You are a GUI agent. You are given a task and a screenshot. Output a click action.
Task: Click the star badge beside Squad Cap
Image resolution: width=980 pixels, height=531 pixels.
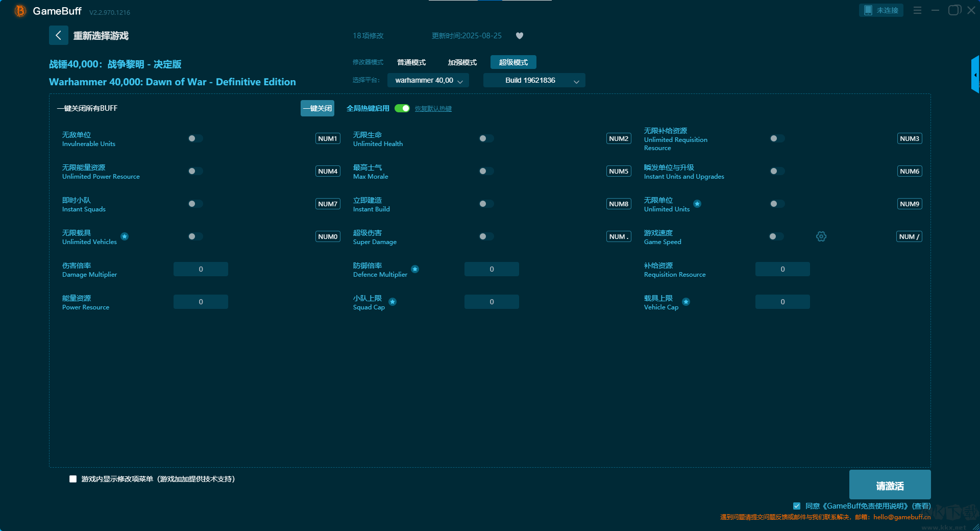(x=393, y=302)
